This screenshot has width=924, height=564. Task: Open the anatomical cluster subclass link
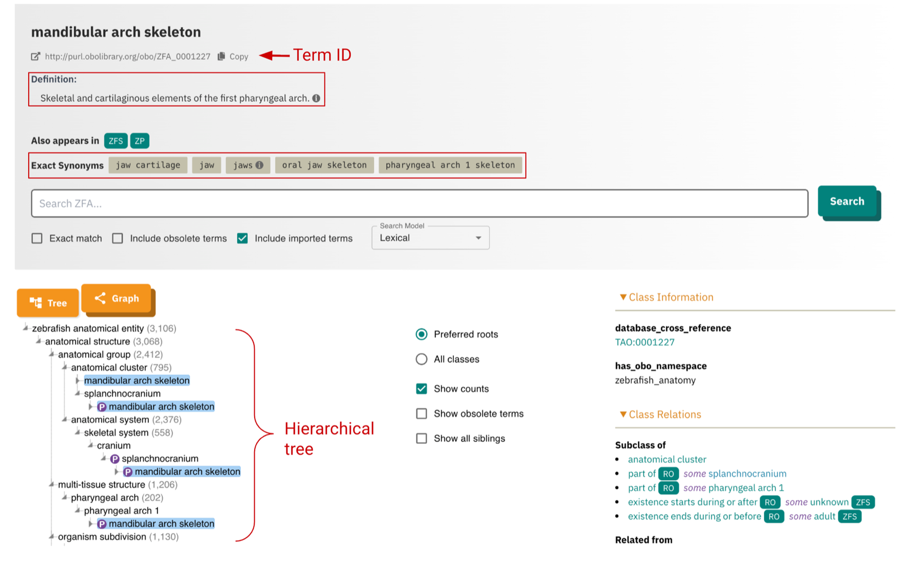point(667,459)
